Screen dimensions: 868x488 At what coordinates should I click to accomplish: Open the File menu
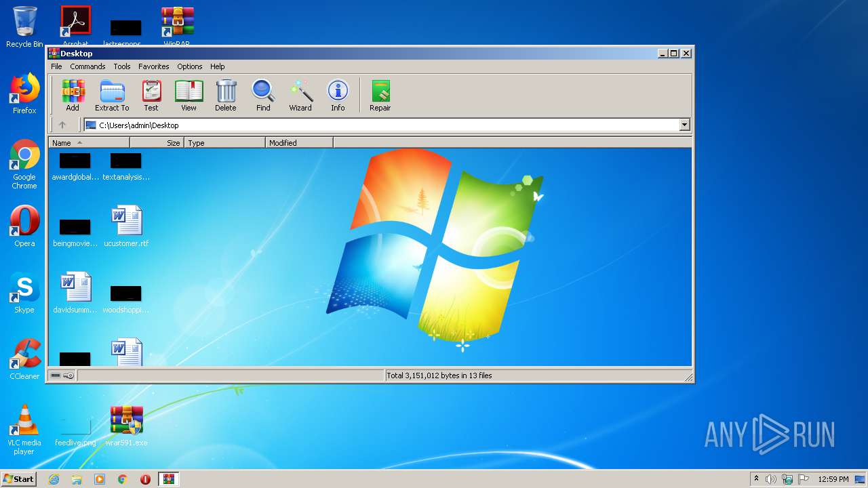pos(56,66)
